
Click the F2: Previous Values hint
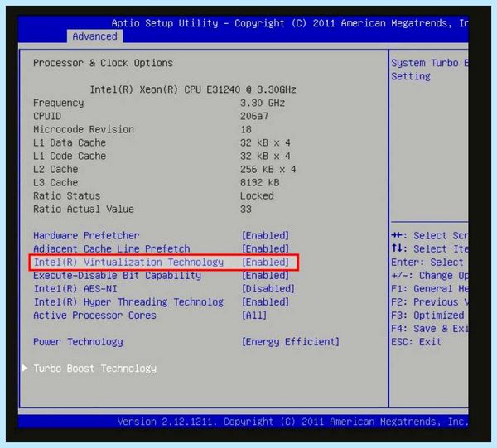[x=429, y=302]
